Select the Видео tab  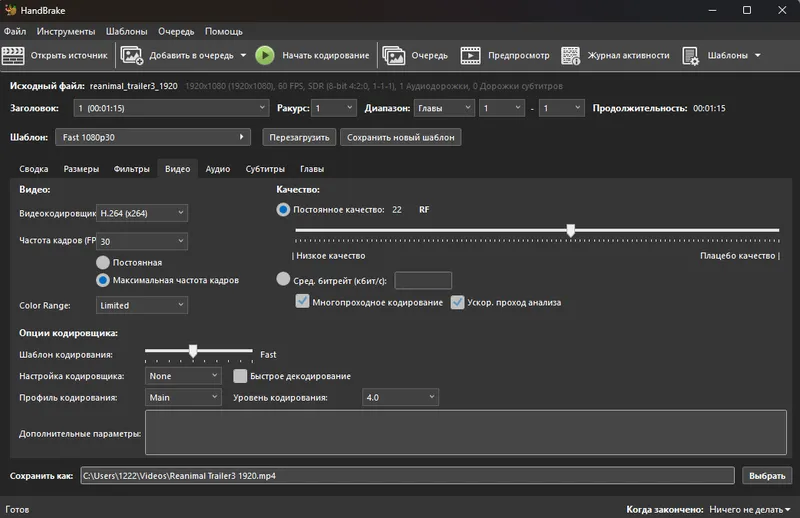click(178, 169)
